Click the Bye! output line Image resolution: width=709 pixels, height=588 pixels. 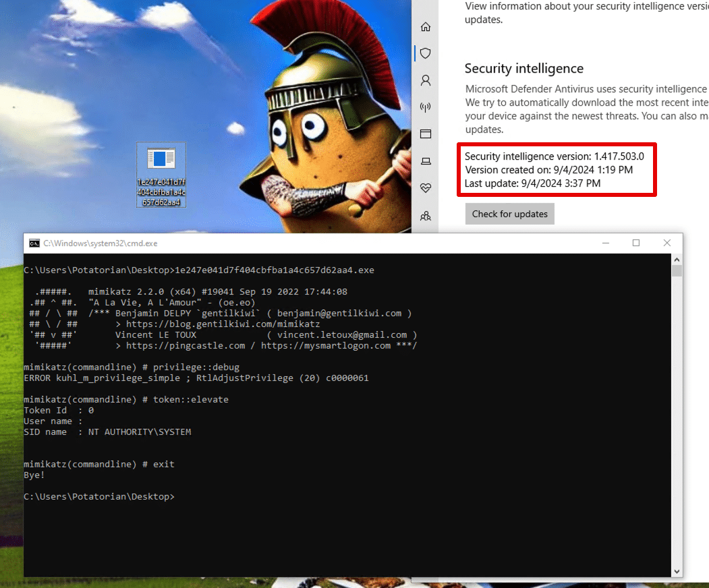34,475
